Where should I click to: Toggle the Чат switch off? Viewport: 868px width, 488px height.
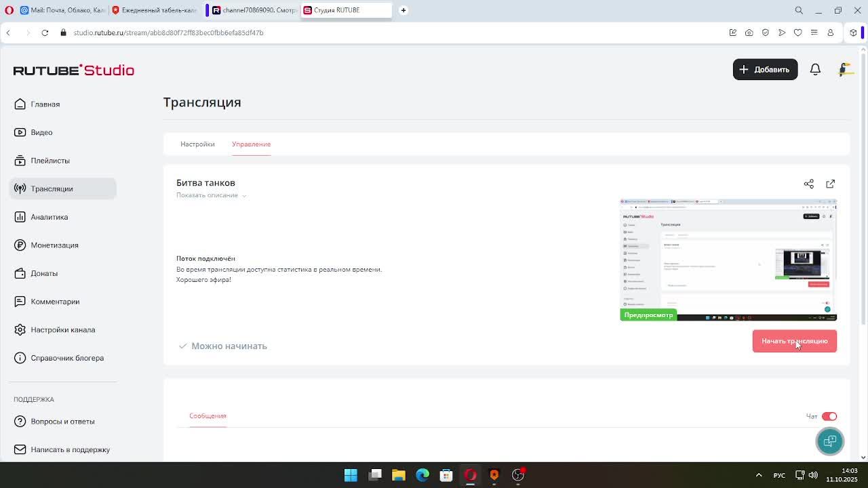[x=829, y=416]
